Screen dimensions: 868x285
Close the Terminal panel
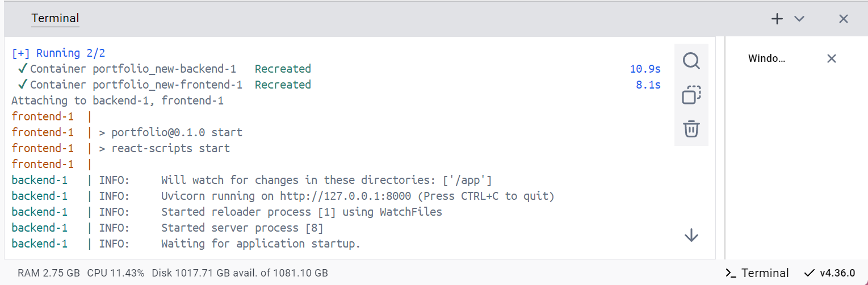point(844,19)
